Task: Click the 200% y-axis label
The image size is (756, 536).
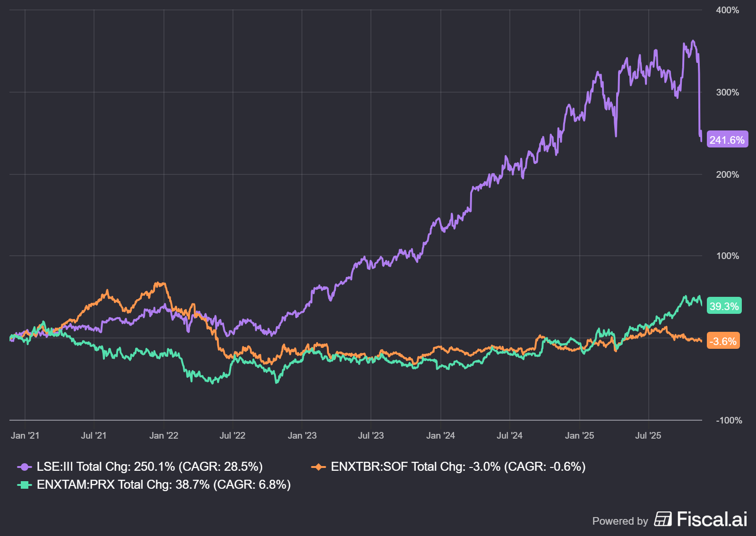Action: (x=727, y=174)
